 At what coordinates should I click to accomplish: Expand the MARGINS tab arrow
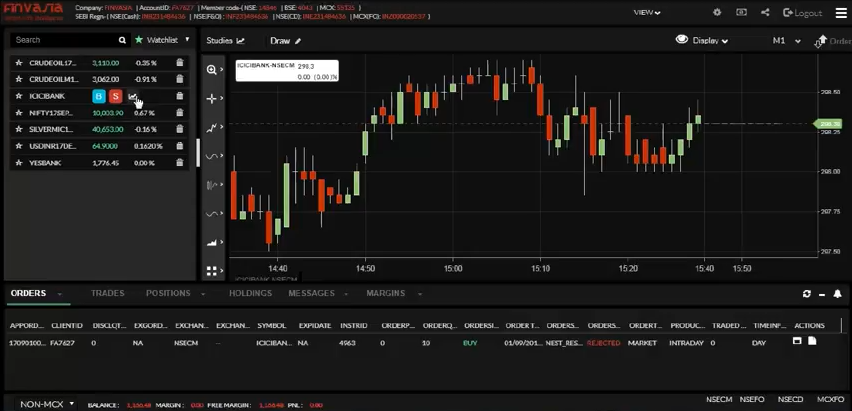[420, 294]
